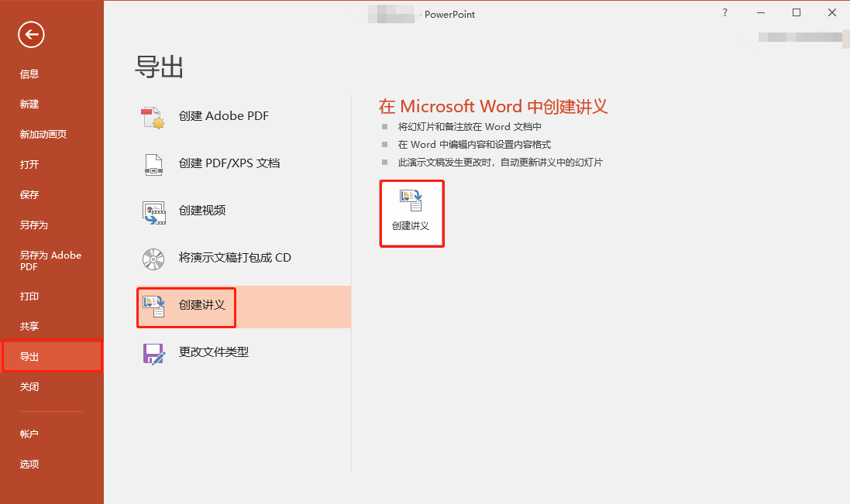The height and width of the screenshot is (504, 850).
Task: Click the Adobe PDF document icon
Action: pyautogui.click(x=153, y=117)
